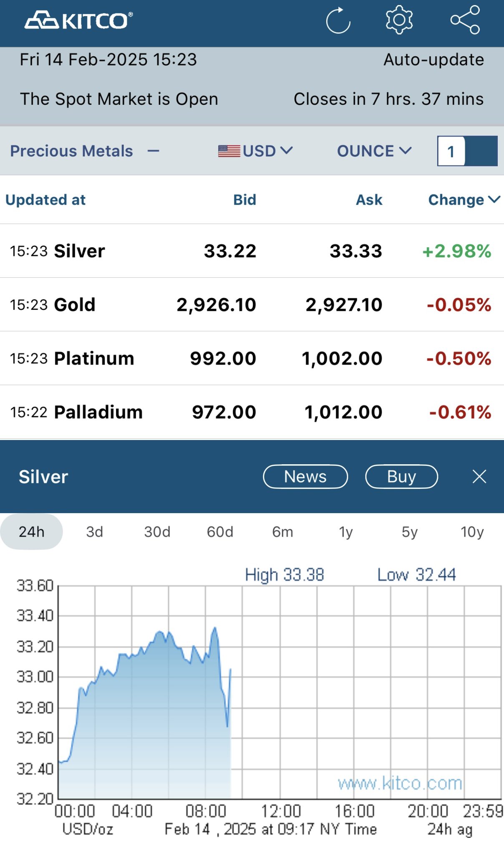Expand the Change column dropdown

(464, 200)
